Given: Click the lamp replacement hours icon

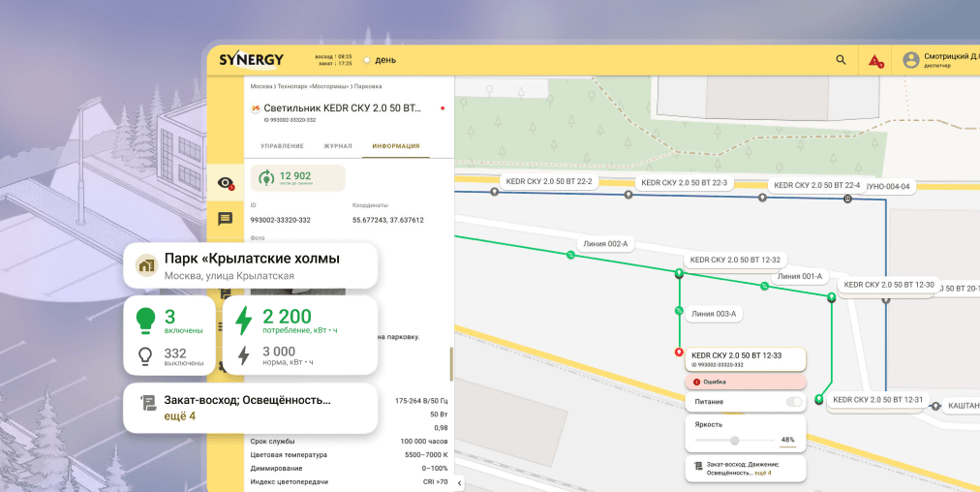Looking at the screenshot, I should pos(266,178).
